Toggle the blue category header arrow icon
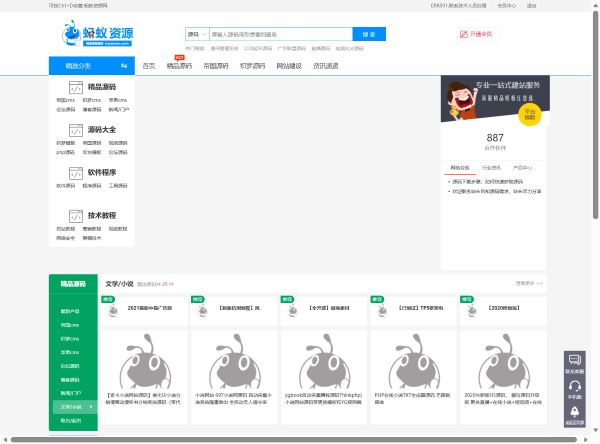Image resolution: width=600 pixels, height=444 pixels. pyautogui.click(x=124, y=66)
